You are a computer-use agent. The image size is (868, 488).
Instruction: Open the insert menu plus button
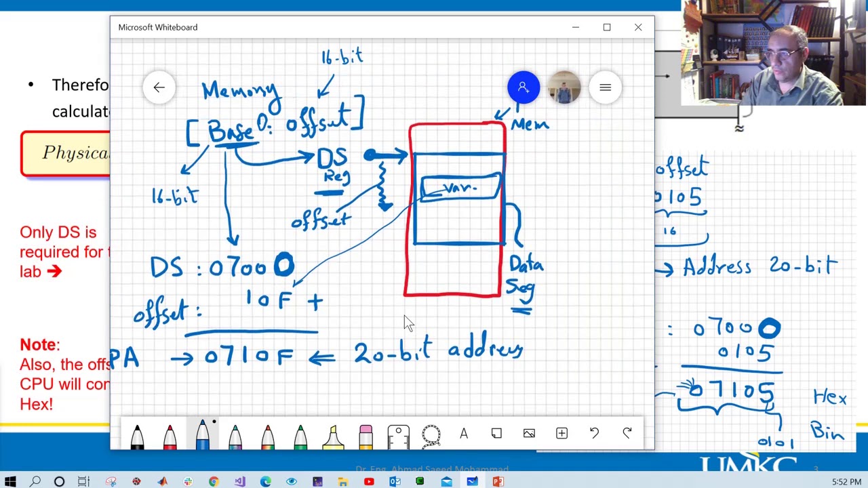561,433
